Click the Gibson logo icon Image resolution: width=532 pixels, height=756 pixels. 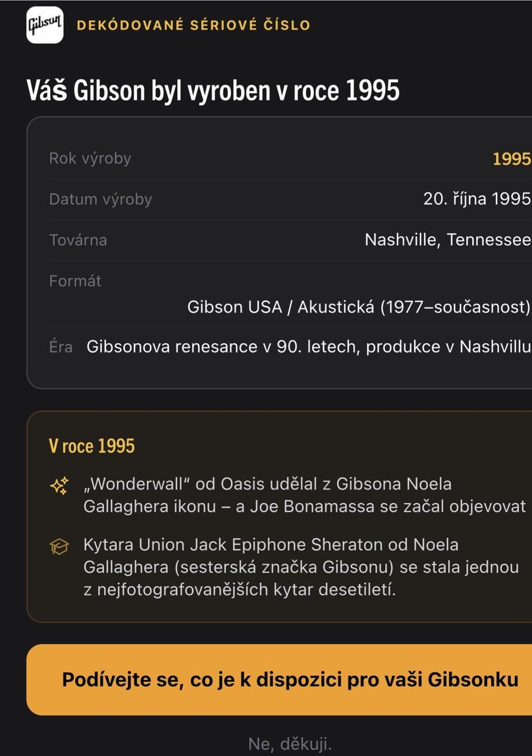tap(45, 25)
